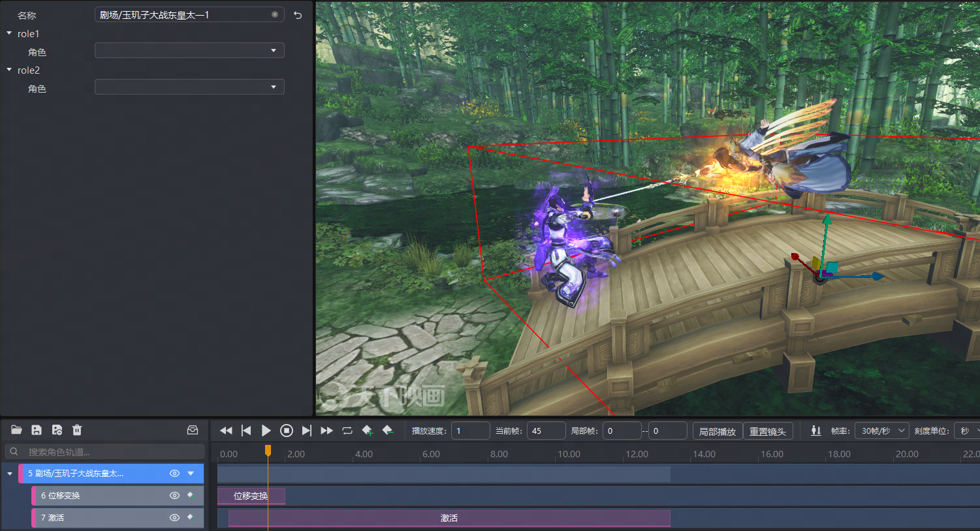Click the first 局部帧 start field

pyautogui.click(x=622, y=431)
